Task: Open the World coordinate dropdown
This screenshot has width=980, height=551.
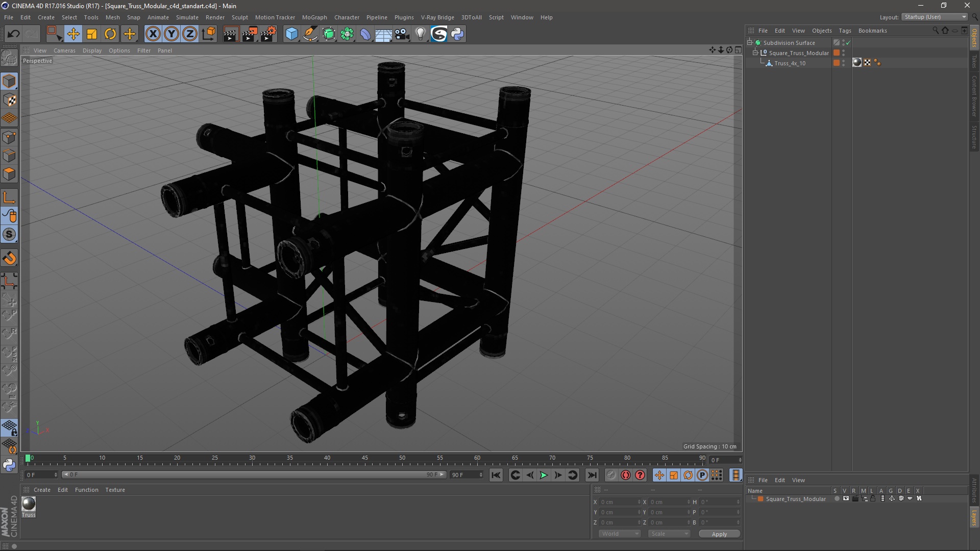Action: [x=620, y=534]
